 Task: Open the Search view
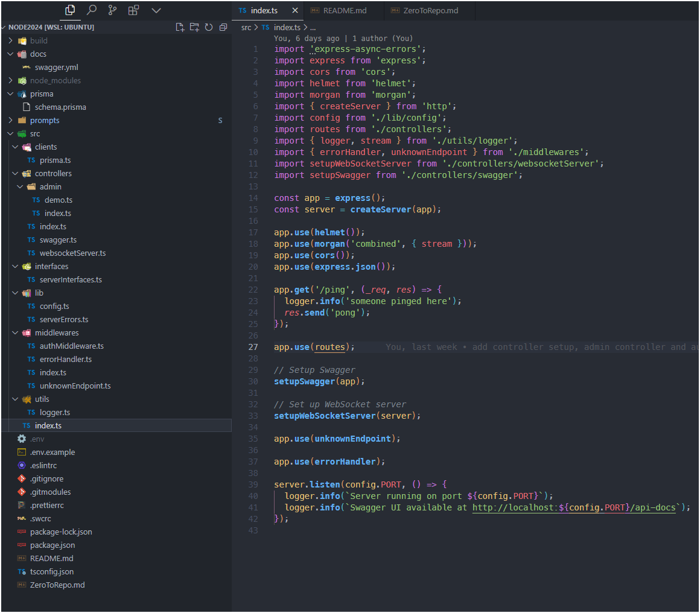click(x=92, y=10)
